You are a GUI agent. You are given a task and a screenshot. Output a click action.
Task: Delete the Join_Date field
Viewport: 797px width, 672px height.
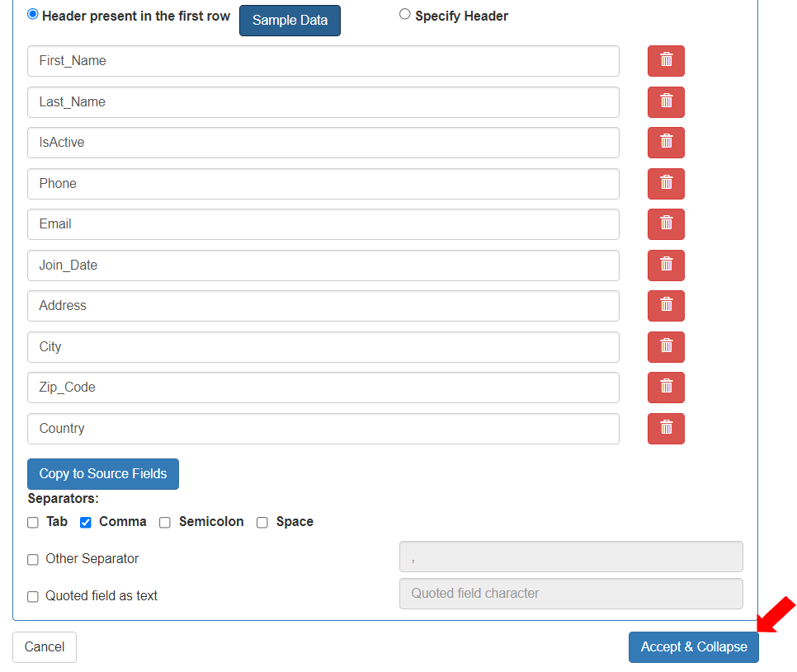coord(666,265)
